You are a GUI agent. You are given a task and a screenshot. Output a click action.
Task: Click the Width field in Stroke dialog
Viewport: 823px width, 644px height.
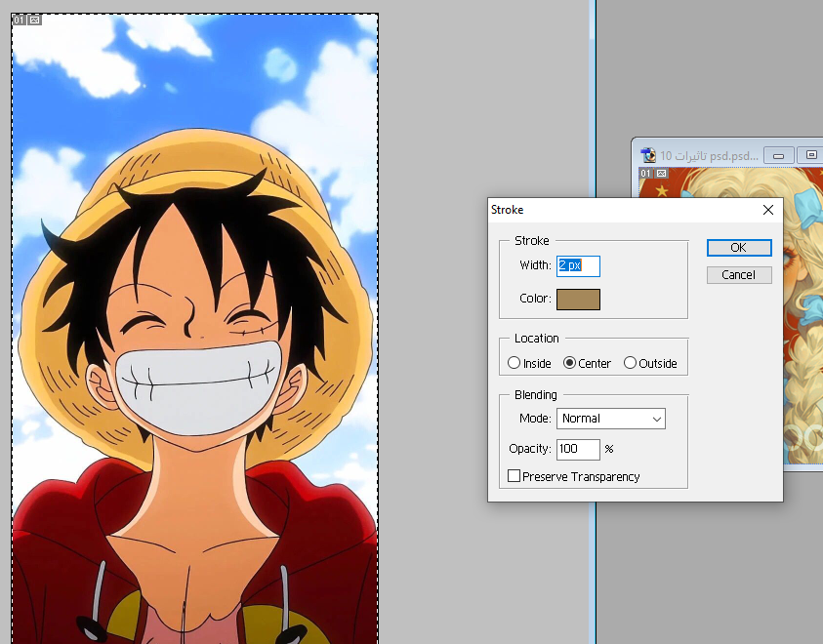[578, 265]
